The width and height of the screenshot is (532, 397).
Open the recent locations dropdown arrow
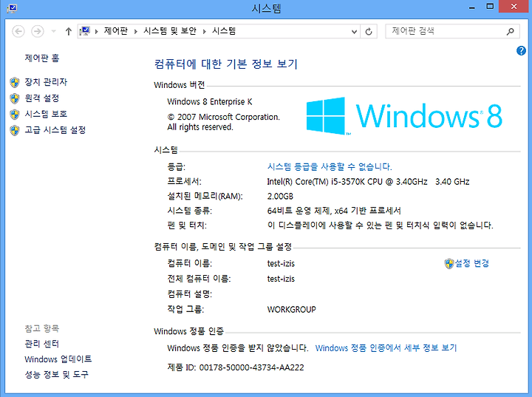click(x=54, y=32)
